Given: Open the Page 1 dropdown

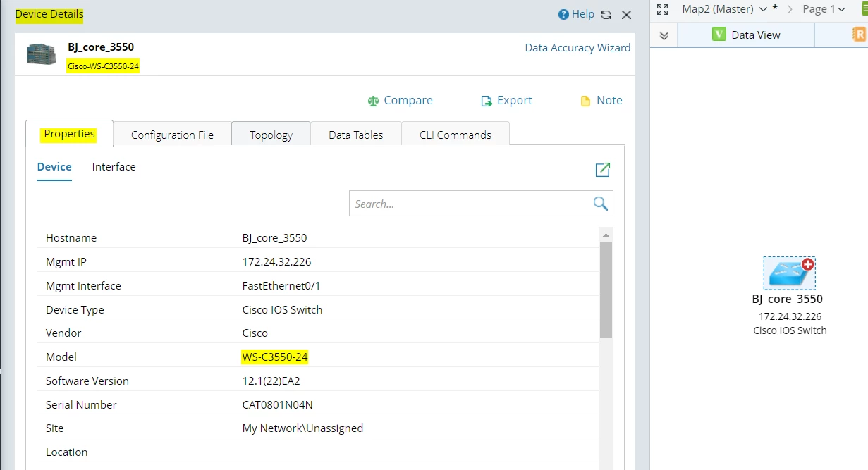Looking at the screenshot, I should pos(824,9).
